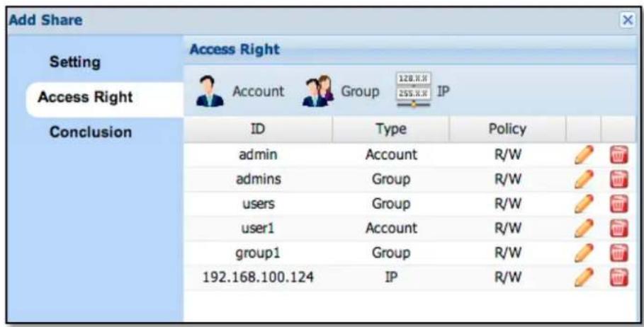This screenshot has width=644, height=327.
Task: Delete the user1 account entry
Action: [x=619, y=228]
